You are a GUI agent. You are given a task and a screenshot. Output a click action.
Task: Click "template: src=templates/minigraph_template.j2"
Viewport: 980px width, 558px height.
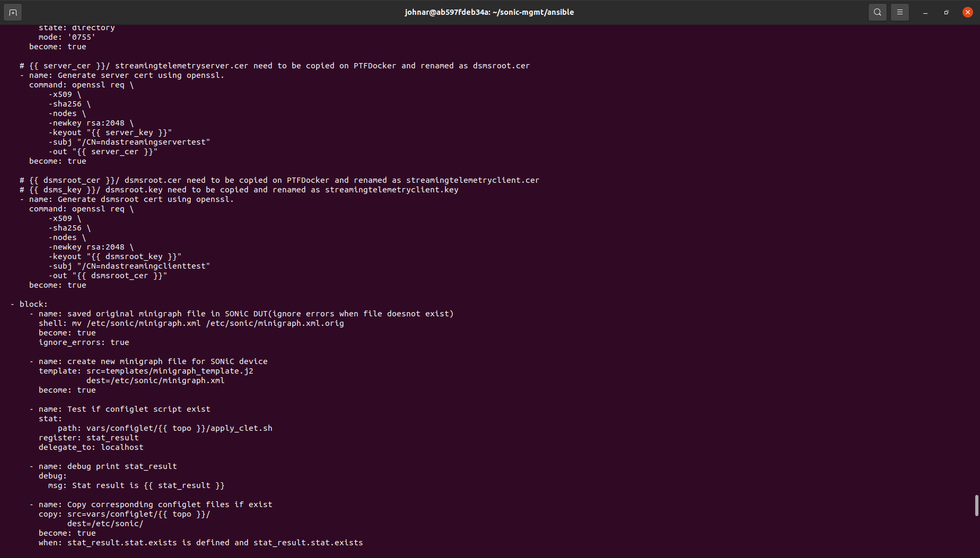pos(146,371)
